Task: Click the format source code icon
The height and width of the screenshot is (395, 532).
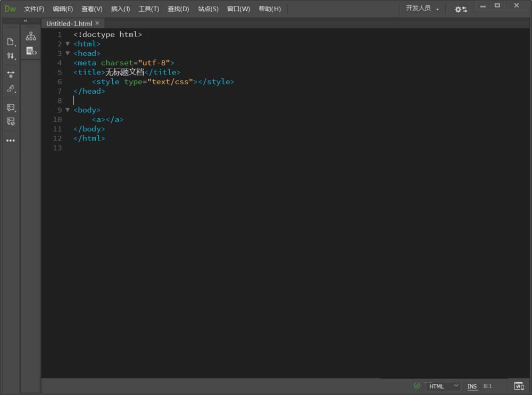Action: (11, 89)
